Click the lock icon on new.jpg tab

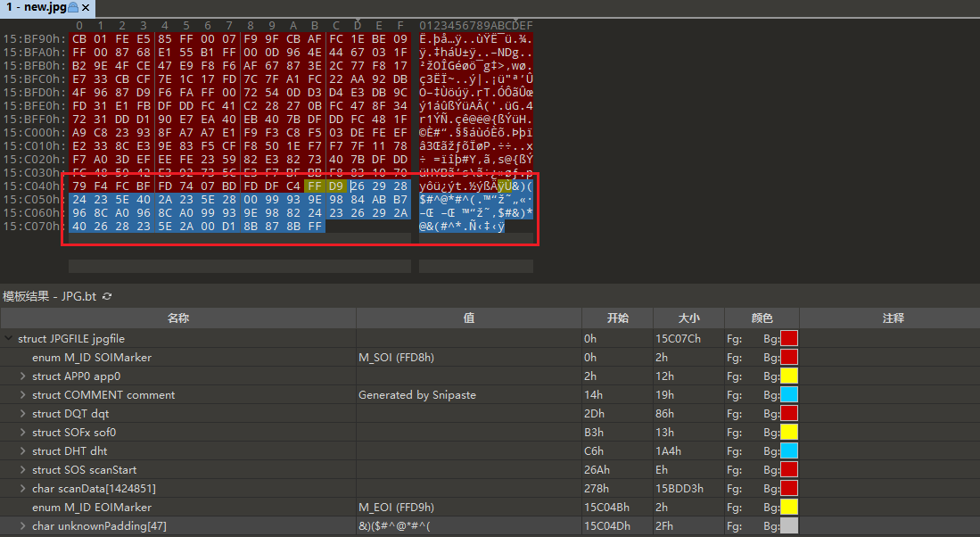pos(73,7)
